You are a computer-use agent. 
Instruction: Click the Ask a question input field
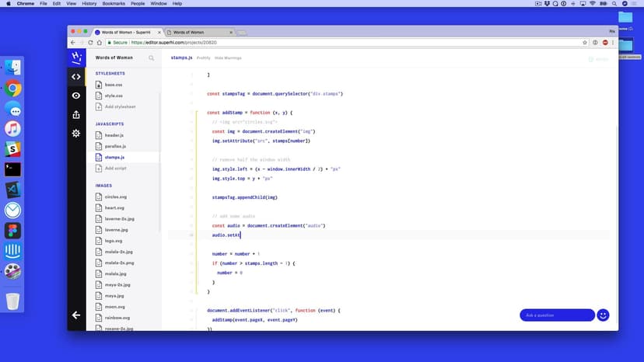point(557,315)
